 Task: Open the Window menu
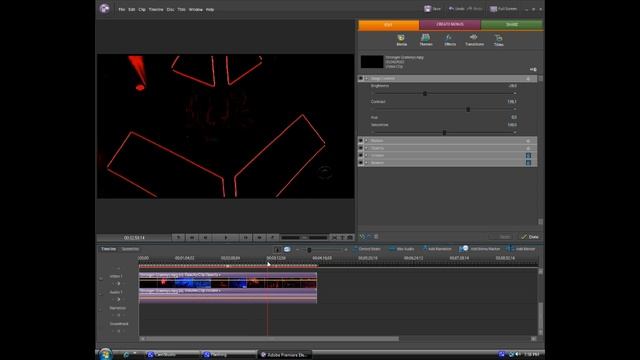click(196, 9)
